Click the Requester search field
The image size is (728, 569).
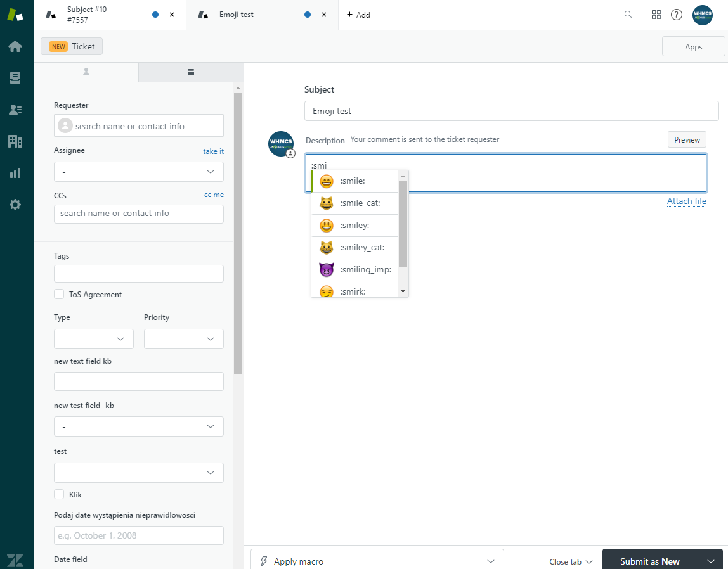point(138,125)
